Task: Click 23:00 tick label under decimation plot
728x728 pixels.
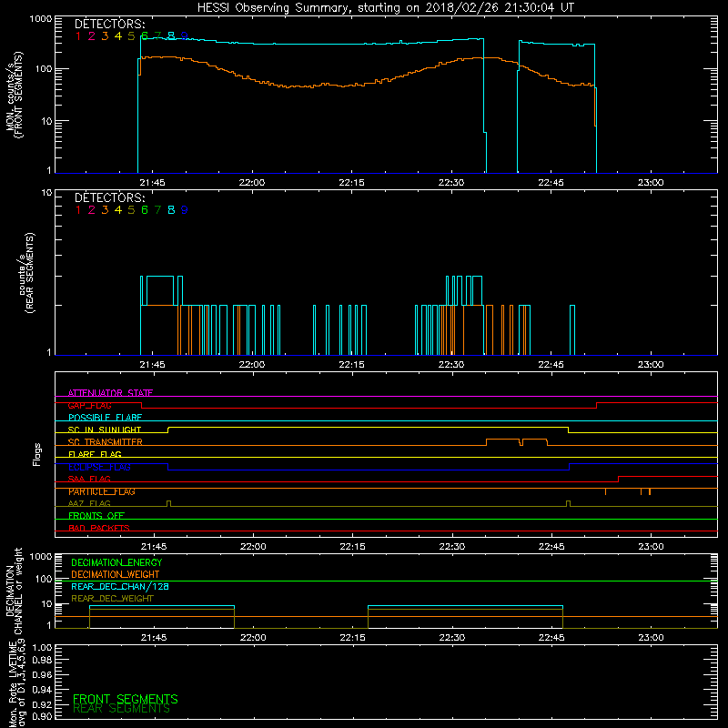Action: click(651, 638)
